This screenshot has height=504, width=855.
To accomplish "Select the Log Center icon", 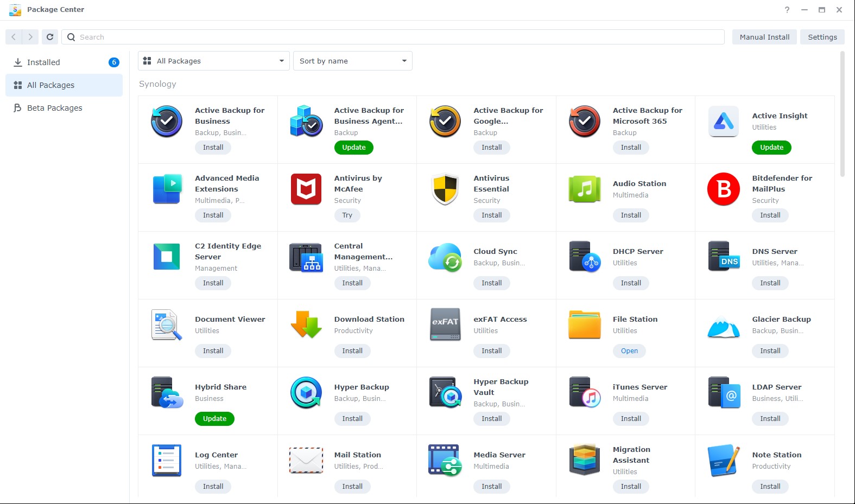I will 167,460.
